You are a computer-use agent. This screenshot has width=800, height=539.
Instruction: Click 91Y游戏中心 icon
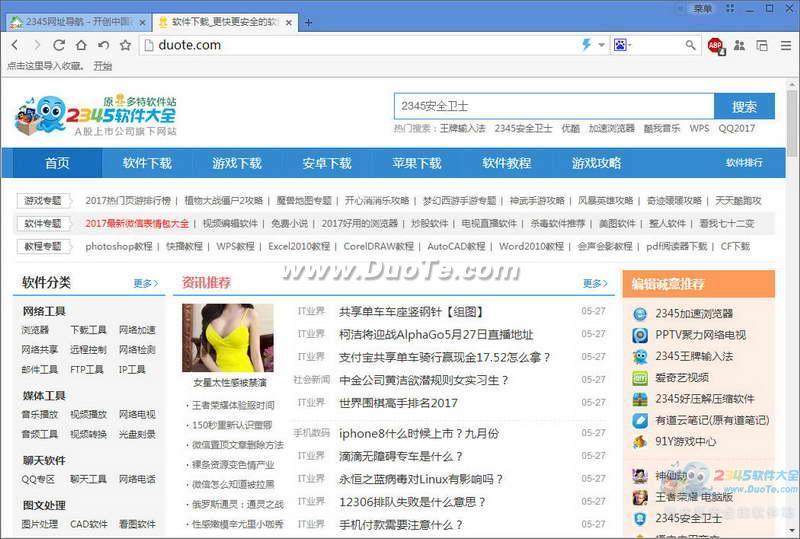click(640, 442)
